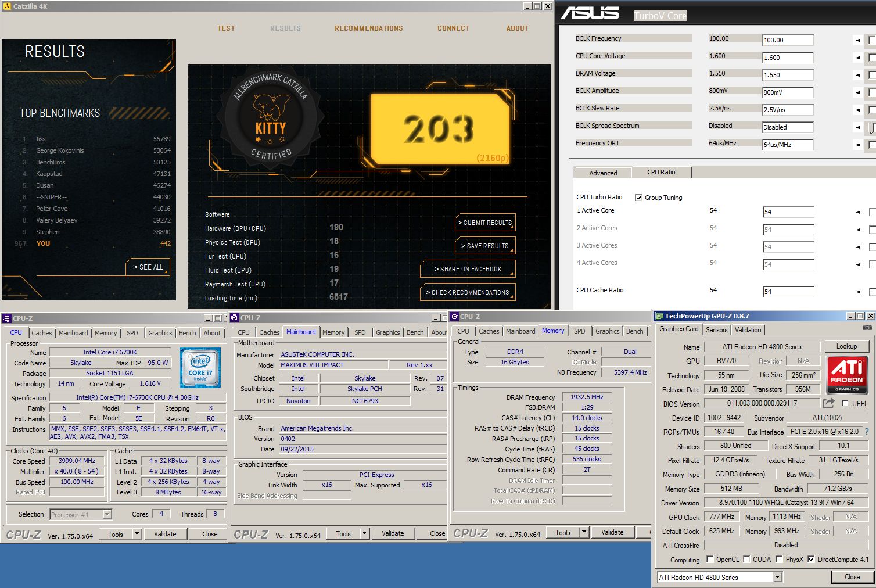The image size is (876, 588).
Task: Switch to the CONNECT tab in Catzilla
Action: (453, 28)
